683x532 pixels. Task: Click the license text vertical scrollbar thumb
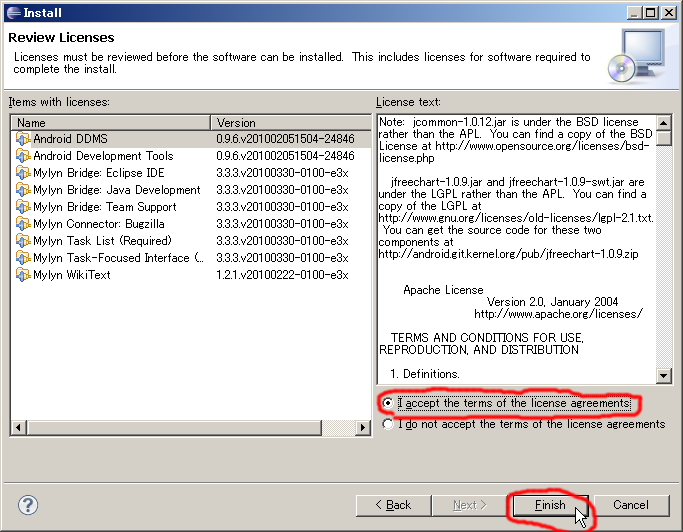click(x=663, y=138)
